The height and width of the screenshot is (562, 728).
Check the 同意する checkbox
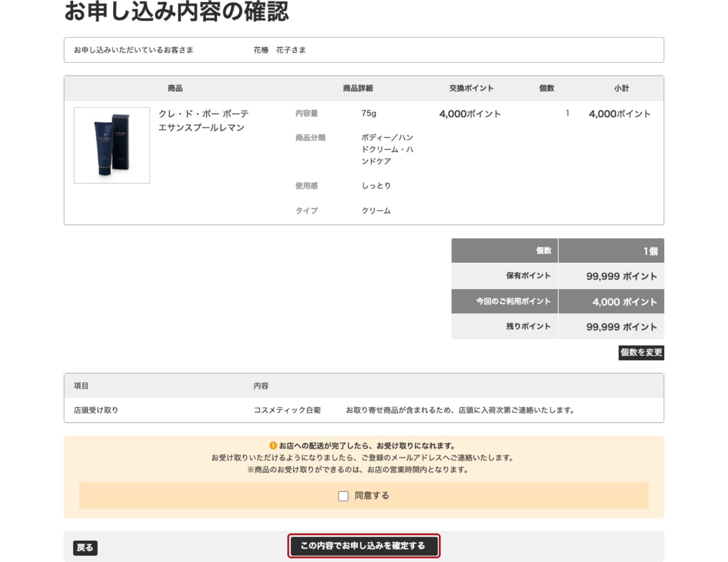pos(343,496)
